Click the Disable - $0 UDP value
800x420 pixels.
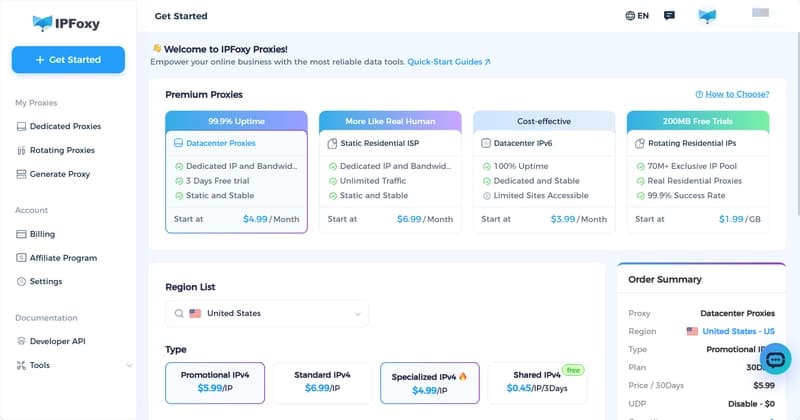(751, 404)
